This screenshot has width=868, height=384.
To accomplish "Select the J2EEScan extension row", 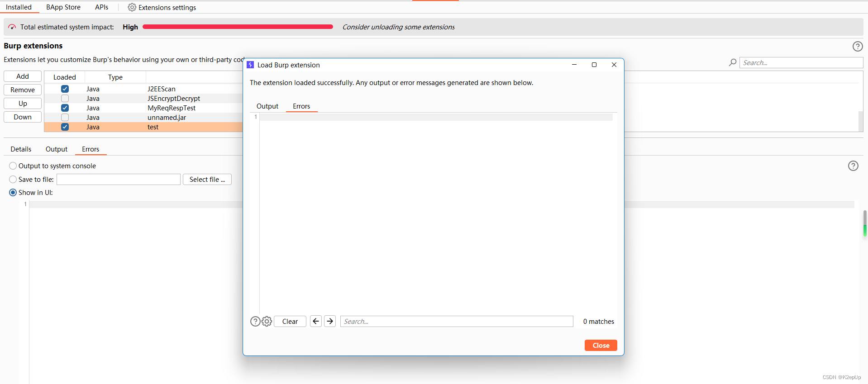I will 143,89.
